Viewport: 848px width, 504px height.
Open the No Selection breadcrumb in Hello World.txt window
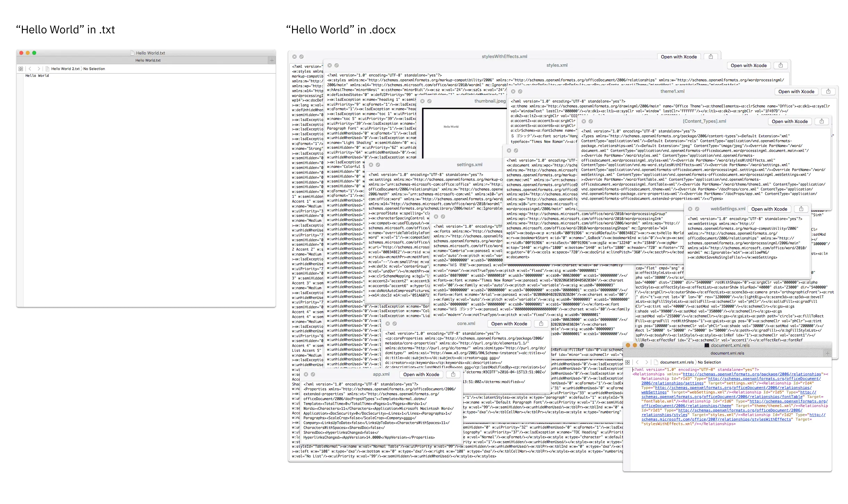coord(94,69)
